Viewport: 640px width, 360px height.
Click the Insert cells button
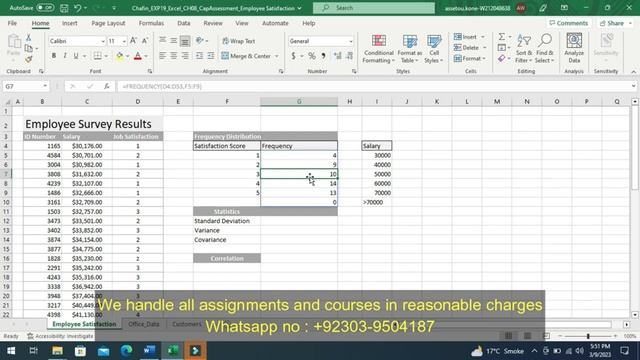coord(466,37)
